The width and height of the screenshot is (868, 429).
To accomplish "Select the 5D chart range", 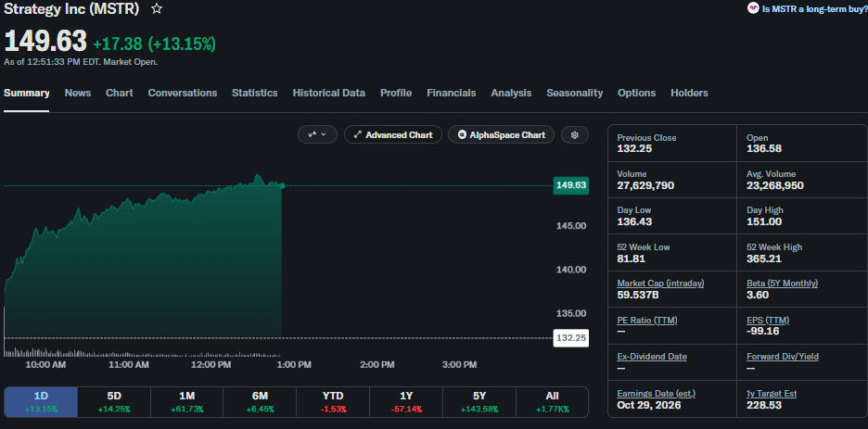I will tap(114, 402).
